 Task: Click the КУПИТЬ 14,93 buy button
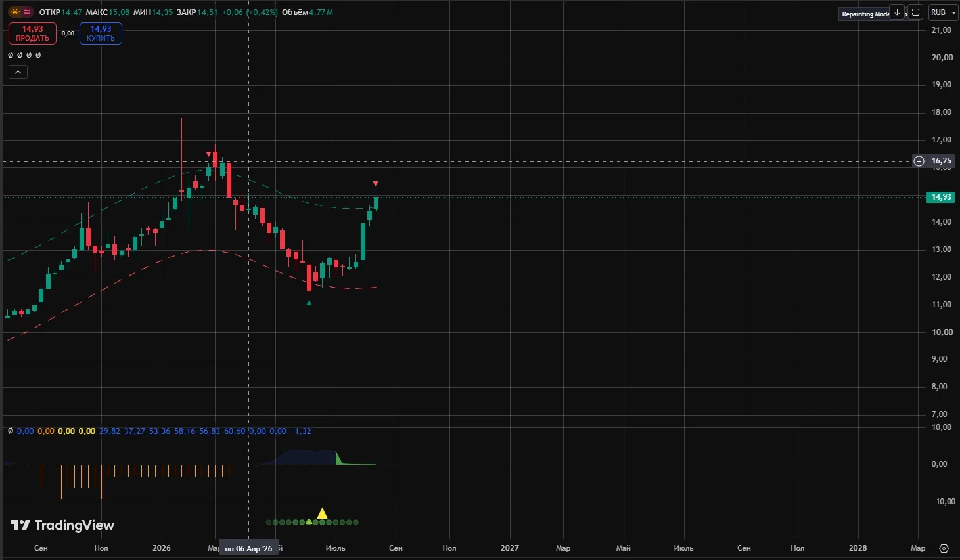coord(101,33)
